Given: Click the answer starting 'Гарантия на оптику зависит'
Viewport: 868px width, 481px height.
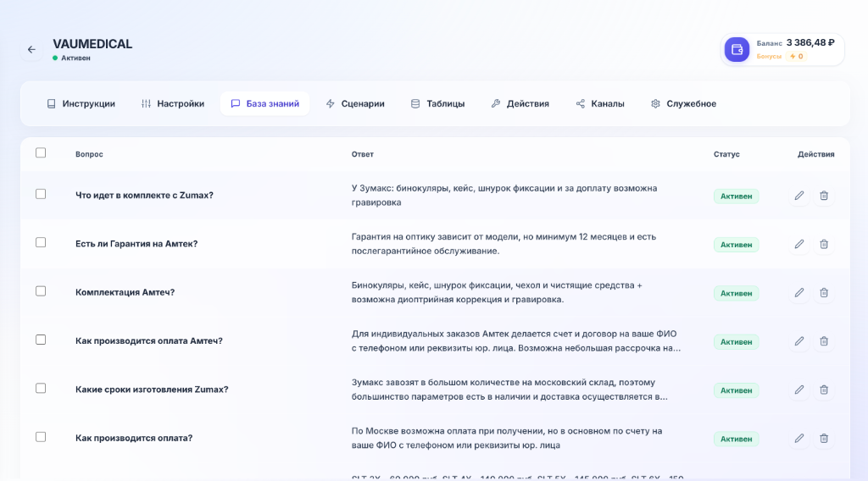Looking at the screenshot, I should [504, 244].
